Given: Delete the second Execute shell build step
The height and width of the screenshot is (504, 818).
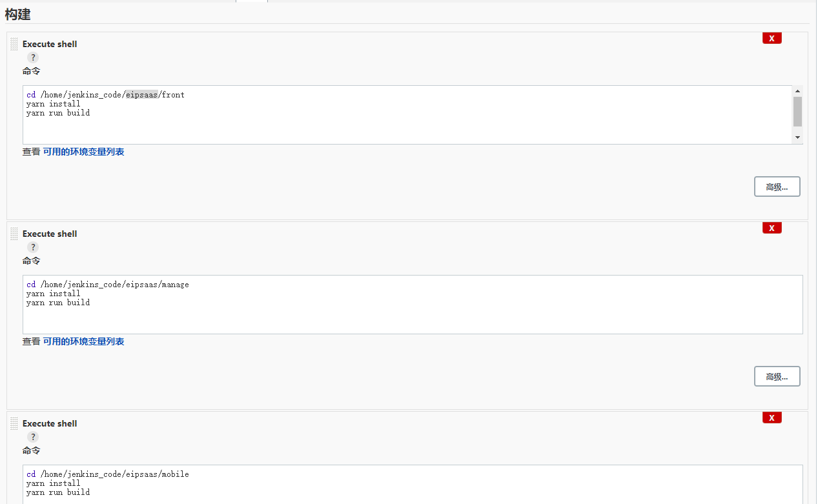Looking at the screenshot, I should (772, 228).
